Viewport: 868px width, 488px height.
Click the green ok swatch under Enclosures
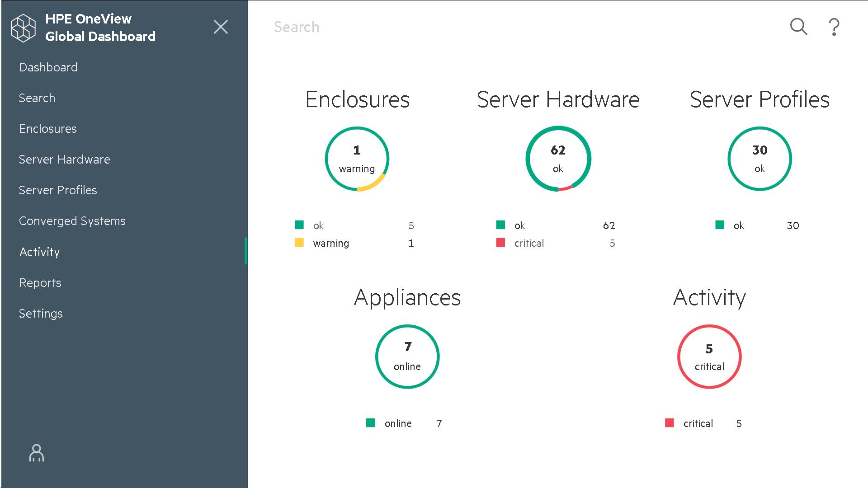click(x=299, y=225)
